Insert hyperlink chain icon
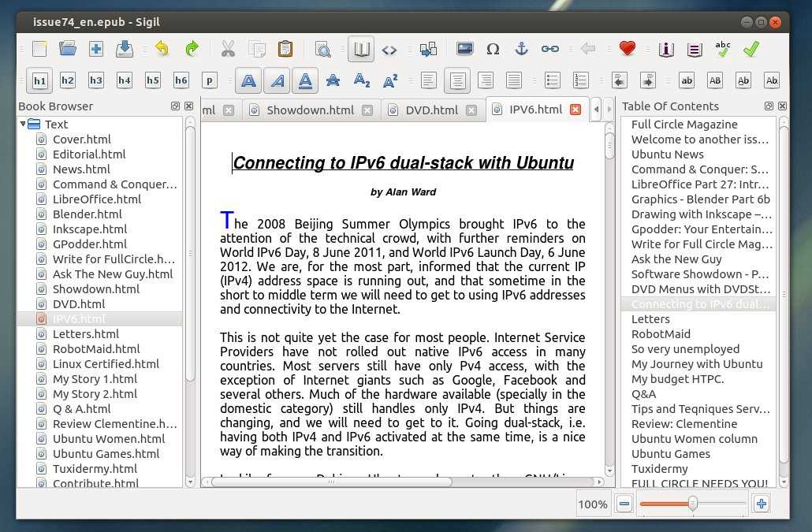The image size is (812, 532). (550, 49)
